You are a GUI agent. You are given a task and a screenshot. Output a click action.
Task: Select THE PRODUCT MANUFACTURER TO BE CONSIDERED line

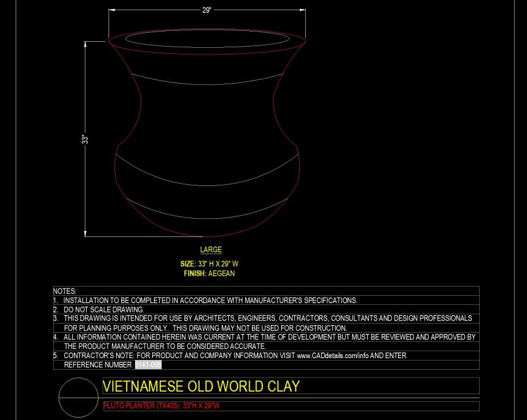[165, 346]
